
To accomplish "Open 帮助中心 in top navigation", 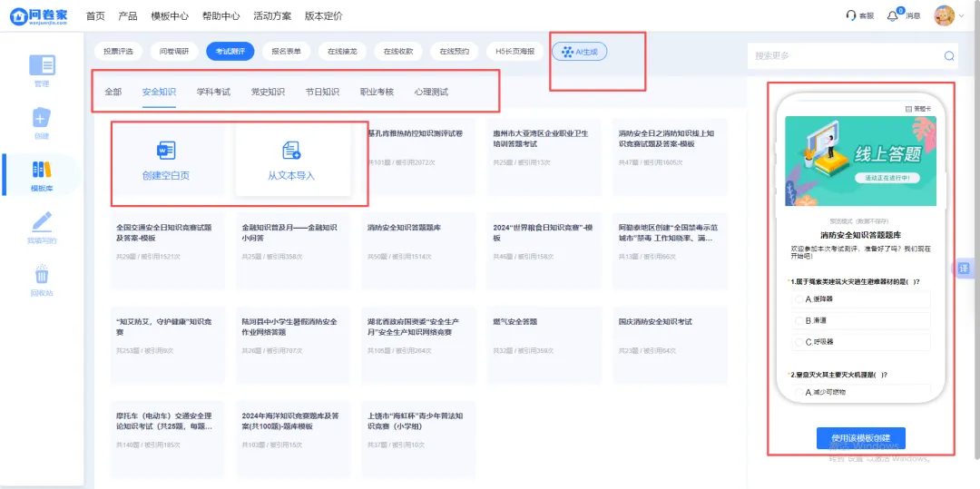I will click(x=220, y=16).
